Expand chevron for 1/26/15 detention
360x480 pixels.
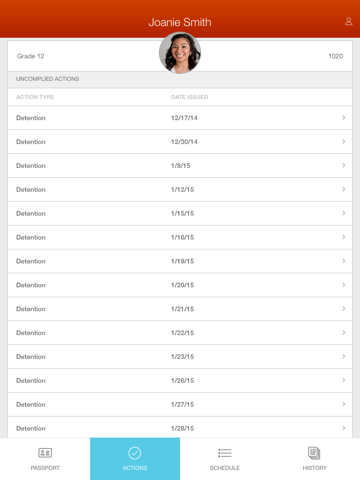click(x=344, y=380)
